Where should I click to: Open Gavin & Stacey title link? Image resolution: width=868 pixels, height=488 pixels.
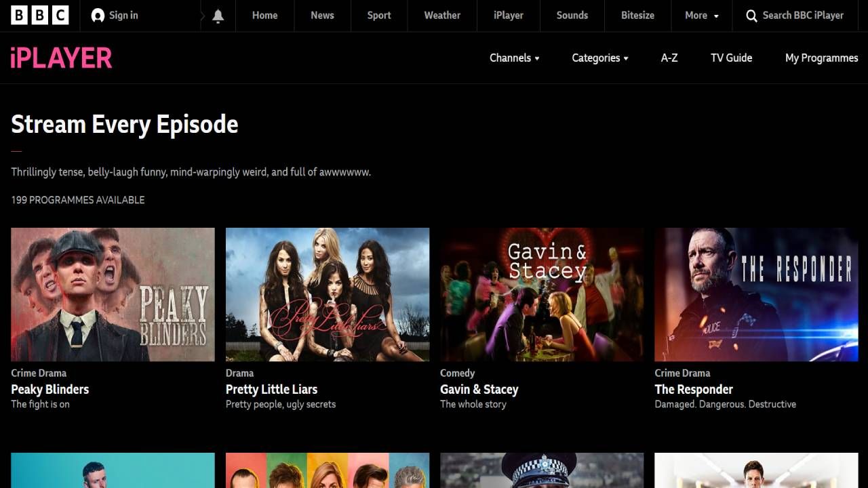pyautogui.click(x=479, y=389)
